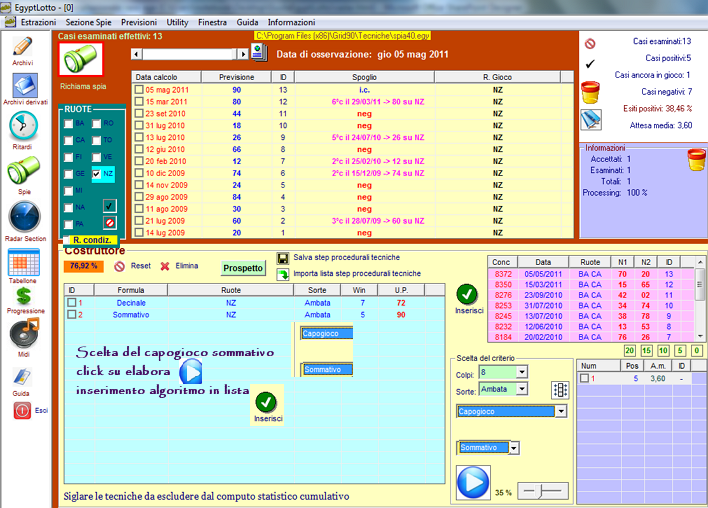Toggle the NZ wheel checkbox
This screenshot has width=708, height=508.
tap(97, 173)
